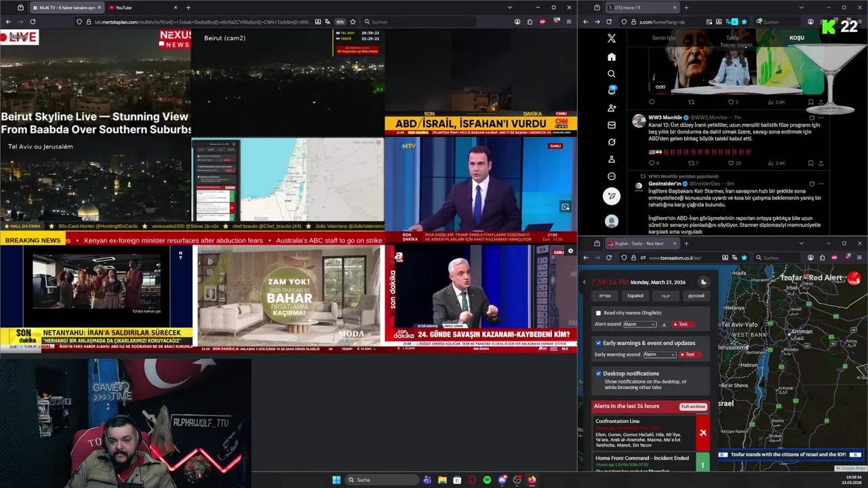Open X Messages envelope icon
The height and width of the screenshot is (488, 868).
[x=611, y=125]
